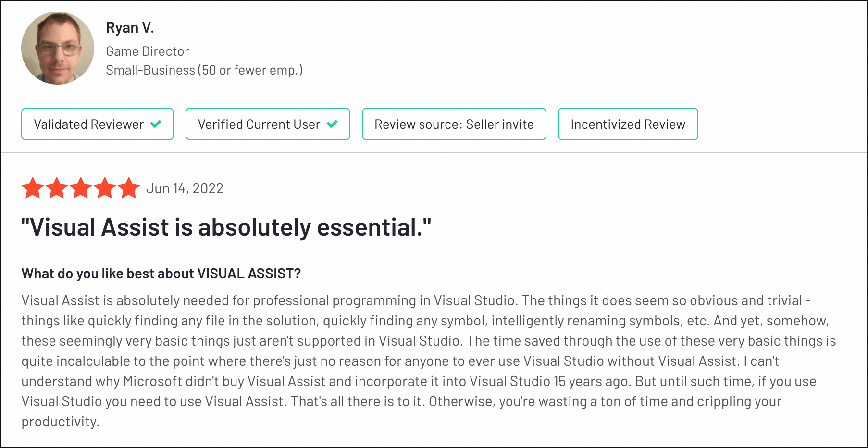This screenshot has width=868, height=448.
Task: Click the Verified Current User checkmark icon
Action: point(332,124)
